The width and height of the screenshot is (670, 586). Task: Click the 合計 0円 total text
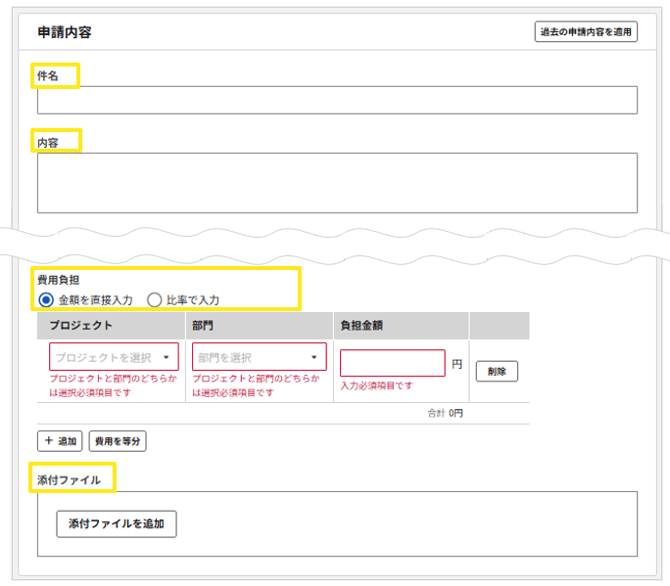coord(445,413)
